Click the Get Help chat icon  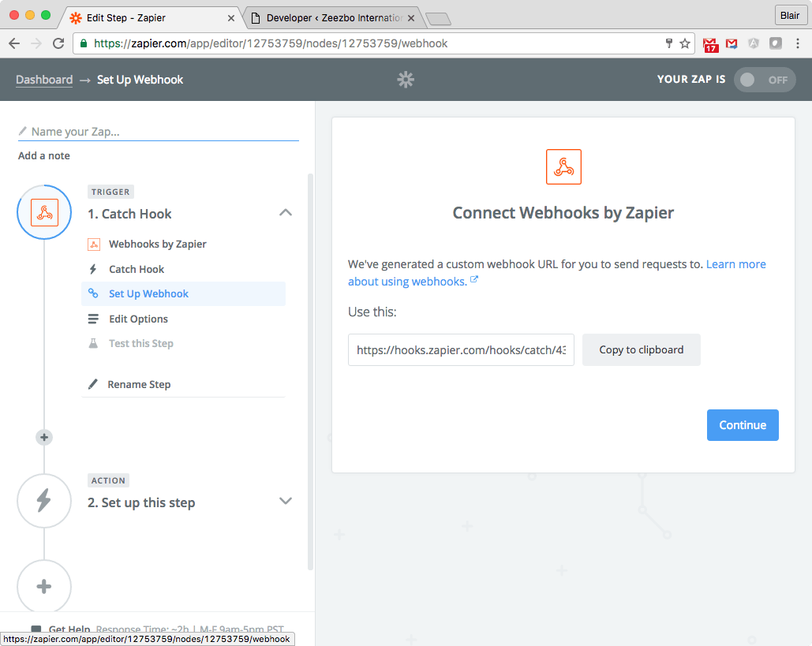(x=36, y=629)
